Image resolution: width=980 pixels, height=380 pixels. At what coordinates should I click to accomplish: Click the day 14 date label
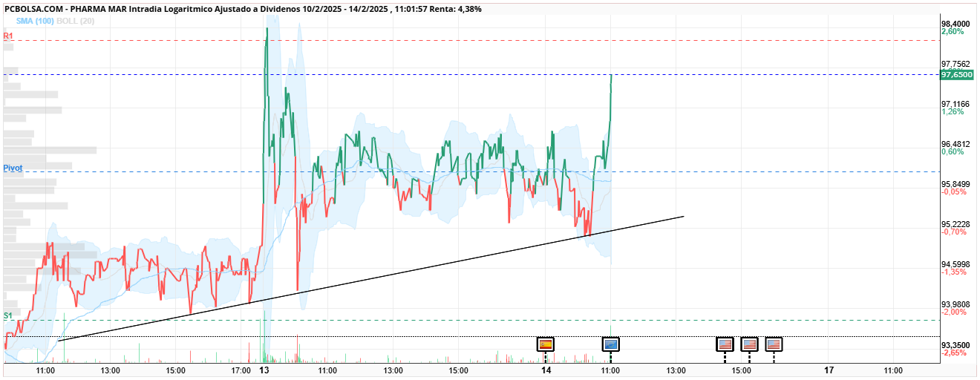click(x=546, y=370)
